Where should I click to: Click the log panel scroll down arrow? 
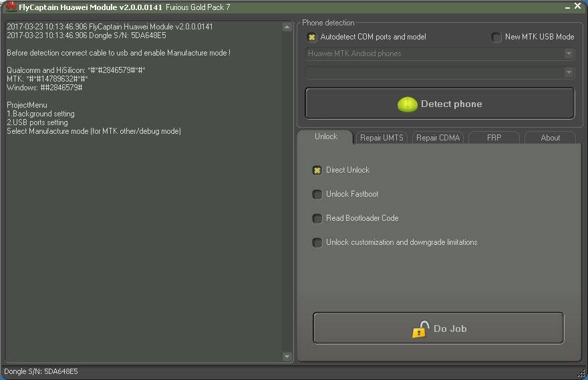coord(287,357)
